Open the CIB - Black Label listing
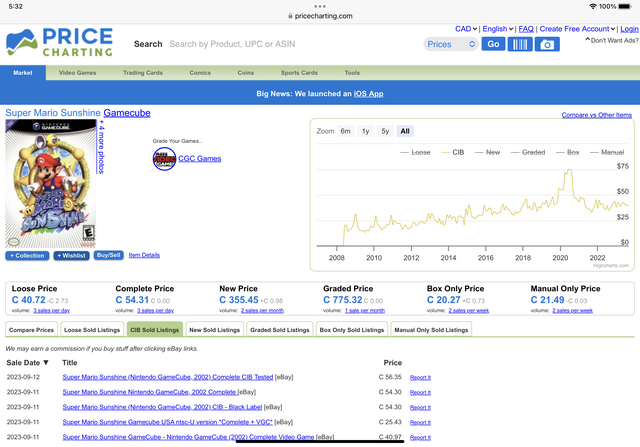 pyautogui.click(x=162, y=407)
